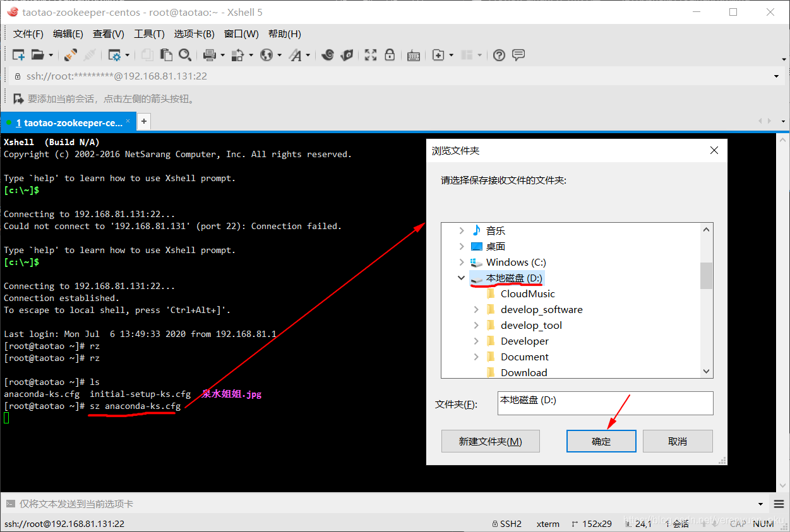Image resolution: width=790 pixels, height=532 pixels.
Task: Click the Print toolbar icon
Action: [210, 56]
